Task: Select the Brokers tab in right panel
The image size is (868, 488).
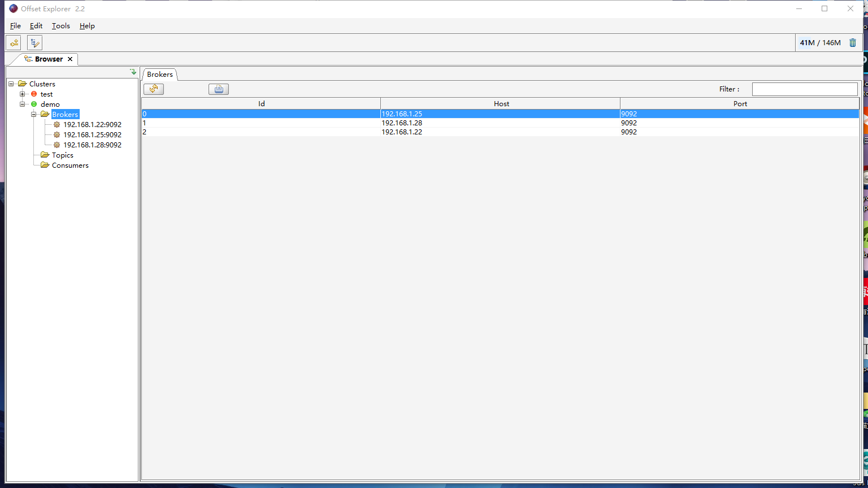Action: [160, 75]
